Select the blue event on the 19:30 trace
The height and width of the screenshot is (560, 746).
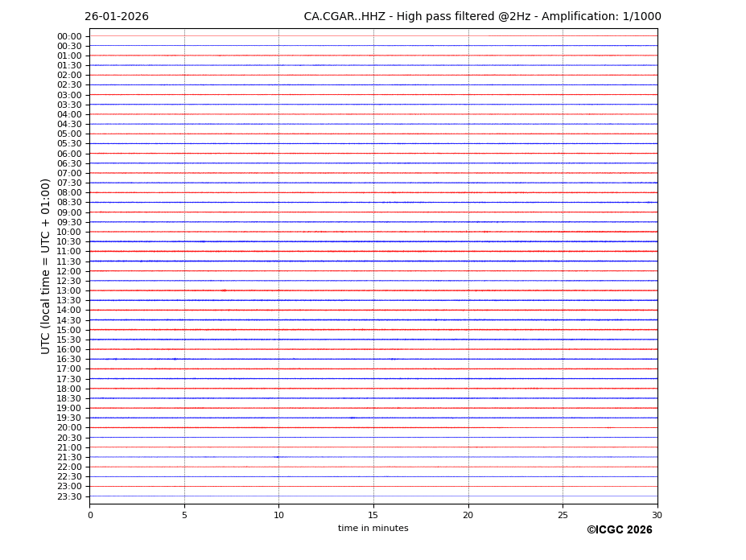tap(352, 418)
